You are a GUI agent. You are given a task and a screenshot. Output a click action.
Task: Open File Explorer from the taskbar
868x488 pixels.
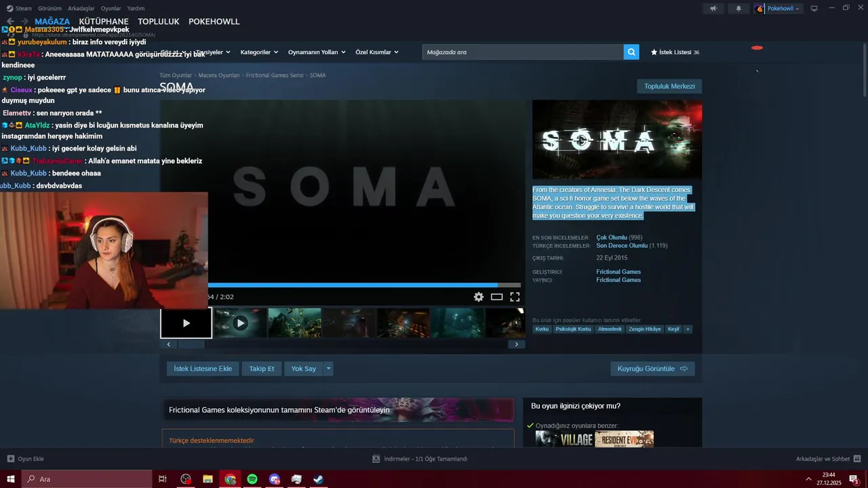point(208,479)
